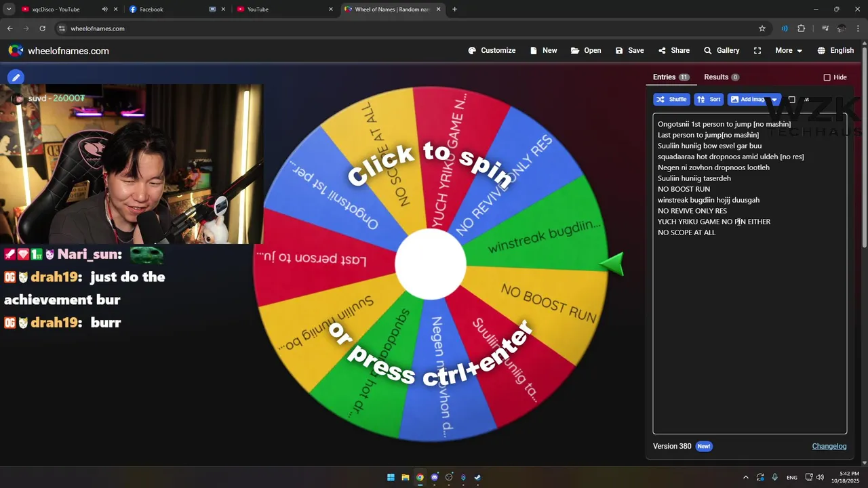Open Steam from the taskbar
This screenshot has width=868, height=488.
478,477
